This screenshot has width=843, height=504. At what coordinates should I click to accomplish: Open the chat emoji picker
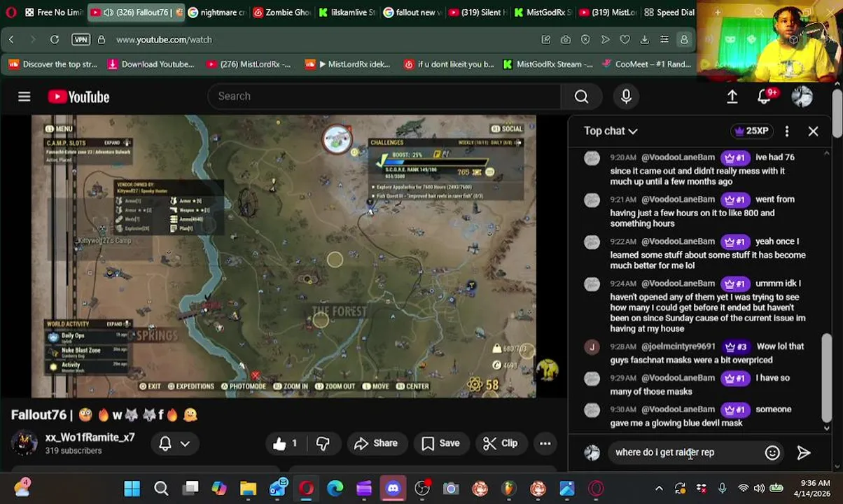pos(772,453)
